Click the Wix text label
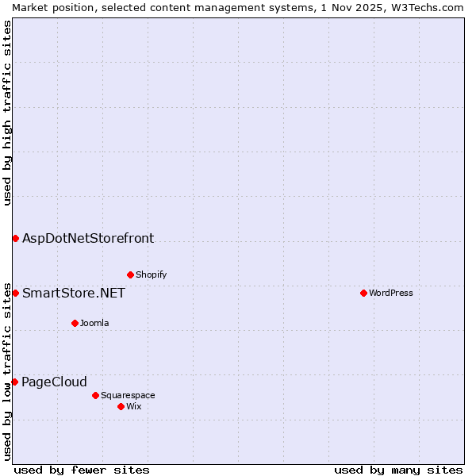 point(134,406)
